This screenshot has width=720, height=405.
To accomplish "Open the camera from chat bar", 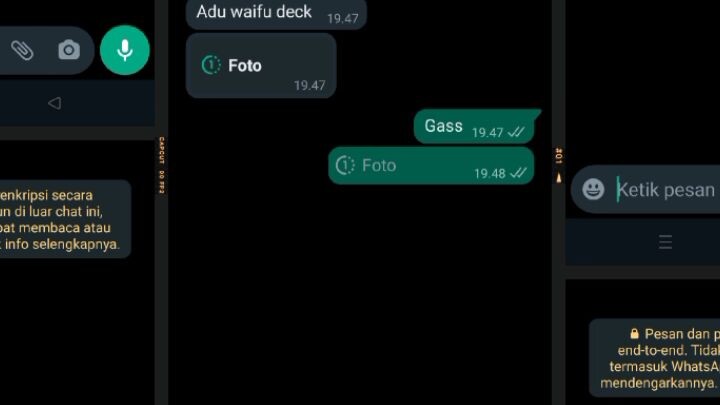I will pyautogui.click(x=69, y=50).
